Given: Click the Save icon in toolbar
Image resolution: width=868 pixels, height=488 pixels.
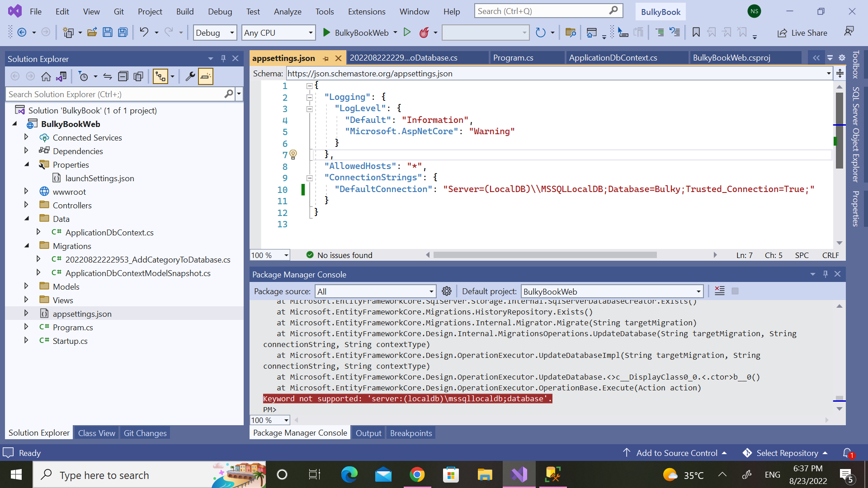Looking at the screenshot, I should click(x=107, y=32).
